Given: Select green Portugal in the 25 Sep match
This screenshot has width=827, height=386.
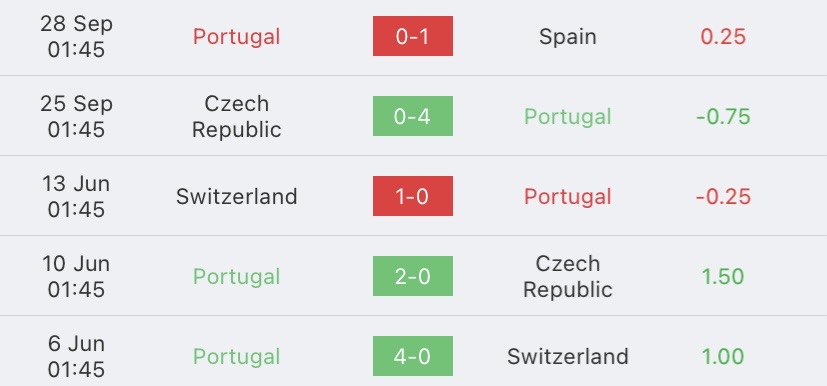Looking at the screenshot, I should (x=568, y=117).
